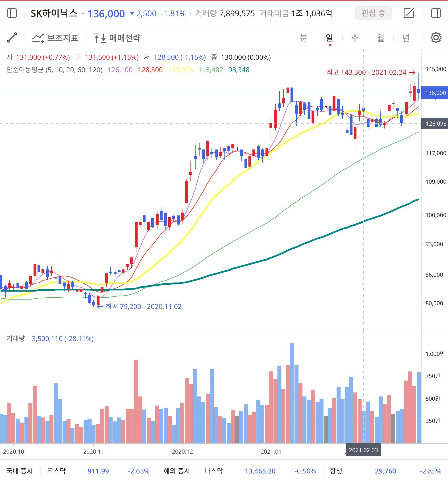Screen dimensions: 448x482
Task: Click 최고 143,500 - 2021.02.24 high marker
Action: (x=371, y=72)
